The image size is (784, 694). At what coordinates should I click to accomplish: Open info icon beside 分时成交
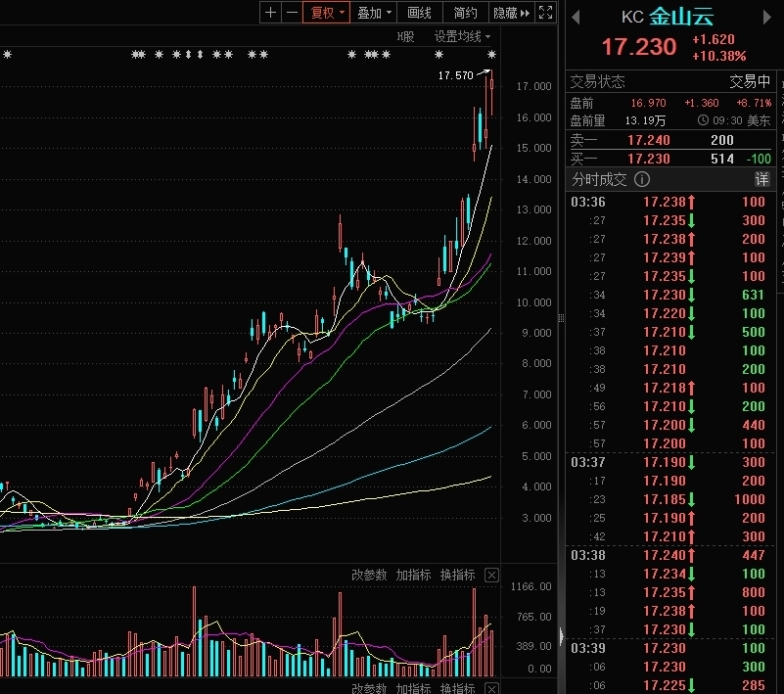642,179
